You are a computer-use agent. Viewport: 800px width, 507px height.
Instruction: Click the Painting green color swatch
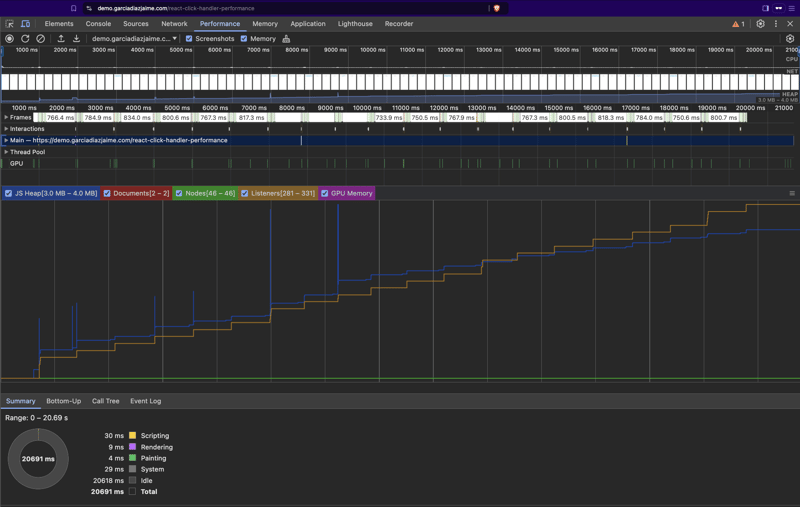(133, 458)
